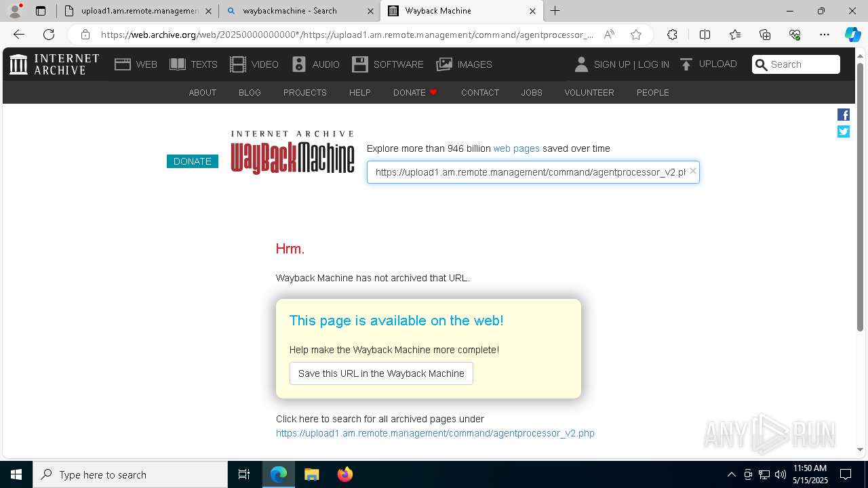
Task: Follow the 'web pages' link
Action: point(517,148)
